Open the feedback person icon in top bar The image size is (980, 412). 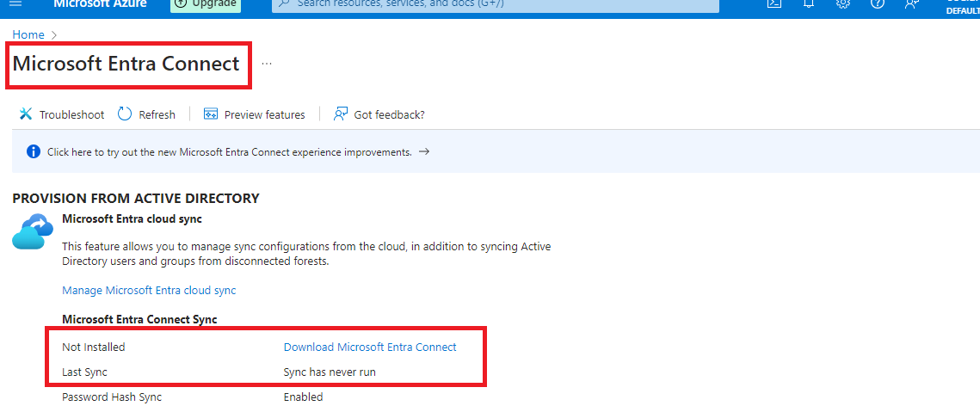[x=912, y=3]
